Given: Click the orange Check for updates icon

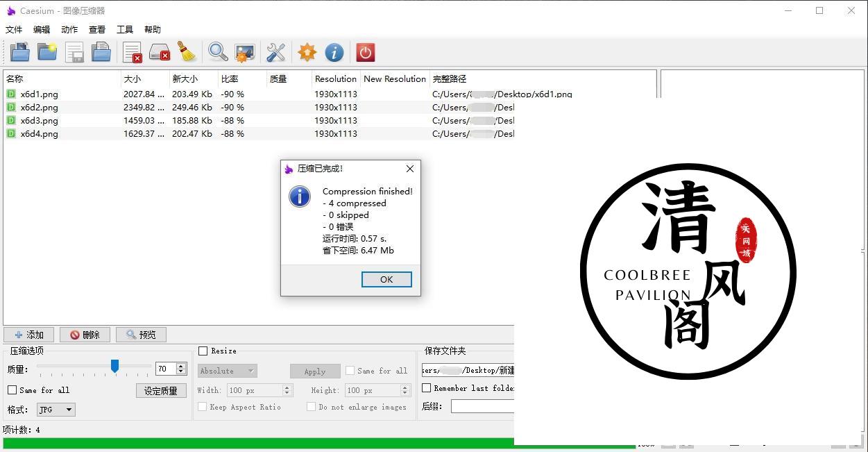Looking at the screenshot, I should pyautogui.click(x=307, y=52).
